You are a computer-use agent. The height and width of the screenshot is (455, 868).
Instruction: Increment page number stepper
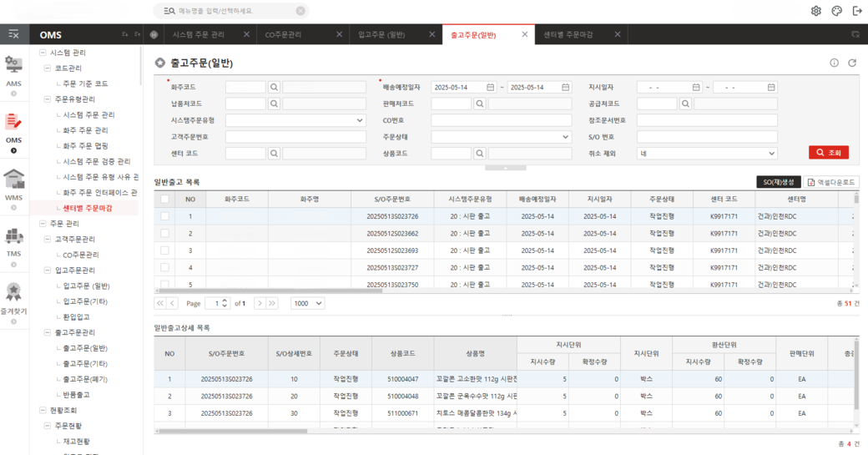pos(225,301)
